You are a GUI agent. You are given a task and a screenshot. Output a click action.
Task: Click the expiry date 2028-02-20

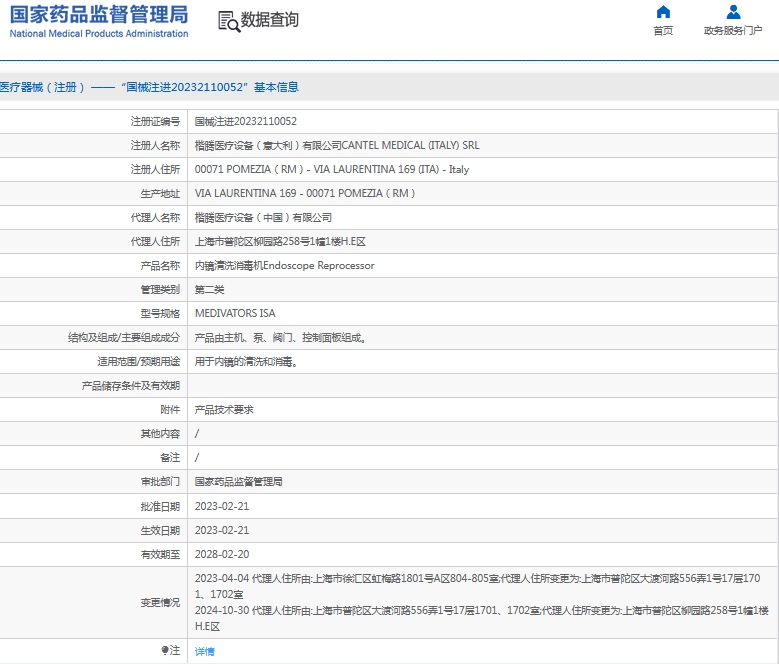[222, 554]
